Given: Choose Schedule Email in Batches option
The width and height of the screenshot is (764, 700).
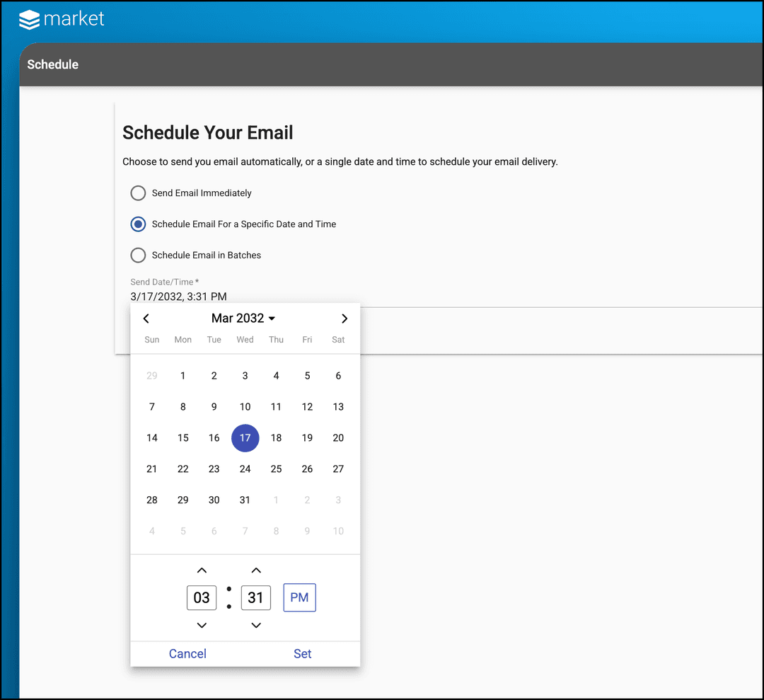Looking at the screenshot, I should pyautogui.click(x=139, y=256).
